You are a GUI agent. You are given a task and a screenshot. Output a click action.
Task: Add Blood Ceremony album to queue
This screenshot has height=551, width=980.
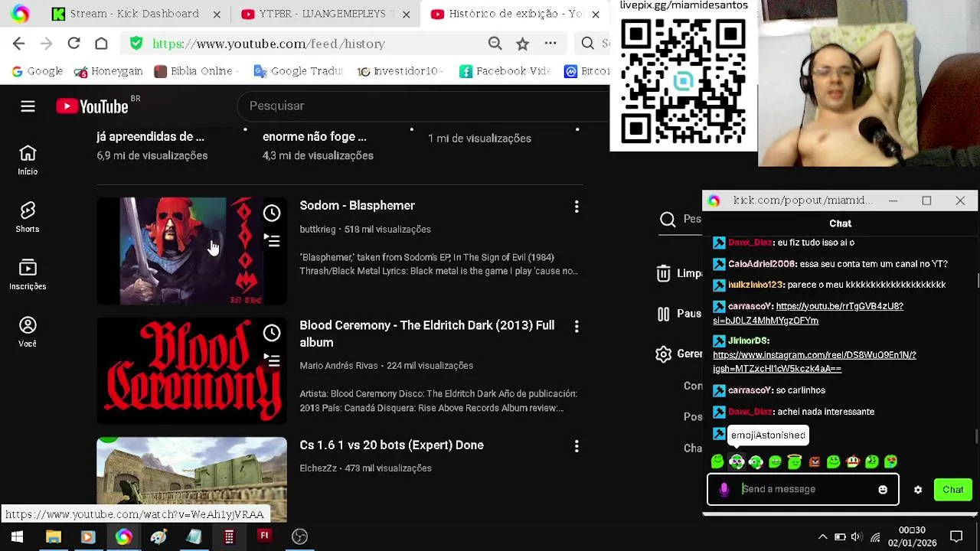272,360
